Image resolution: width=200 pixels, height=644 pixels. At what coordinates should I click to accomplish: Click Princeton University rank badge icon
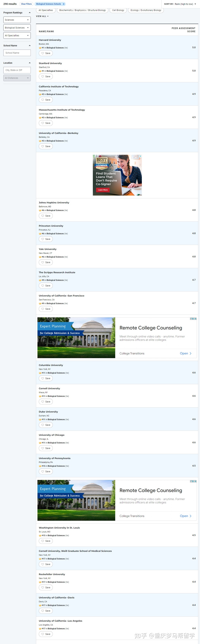pos(40,234)
